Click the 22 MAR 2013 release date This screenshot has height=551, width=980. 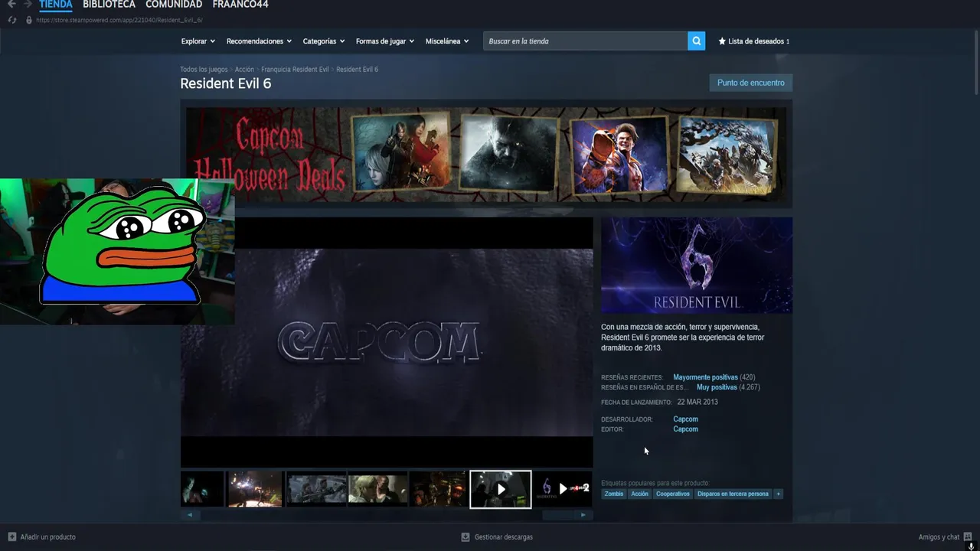697,402
